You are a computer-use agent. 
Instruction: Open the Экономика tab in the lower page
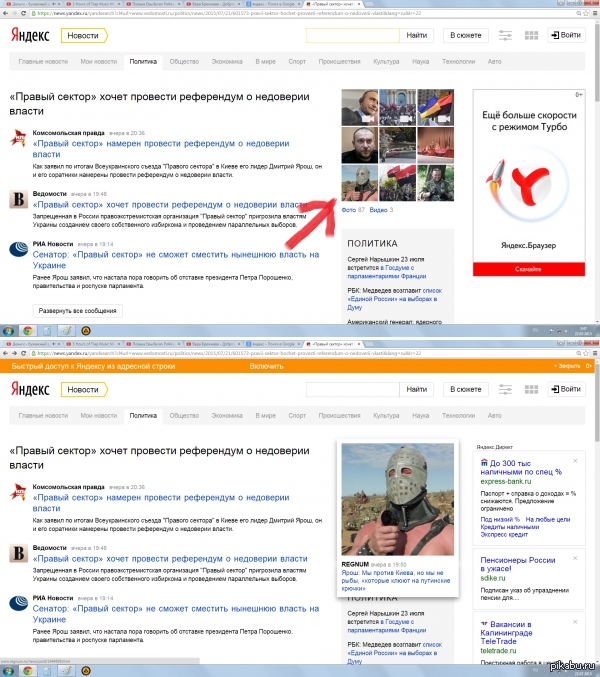click(226, 414)
